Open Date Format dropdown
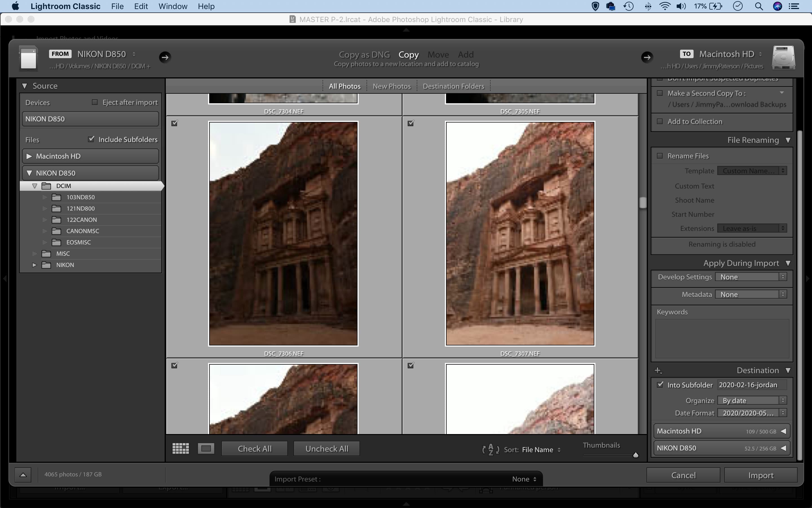The width and height of the screenshot is (812, 508). pyautogui.click(x=752, y=413)
